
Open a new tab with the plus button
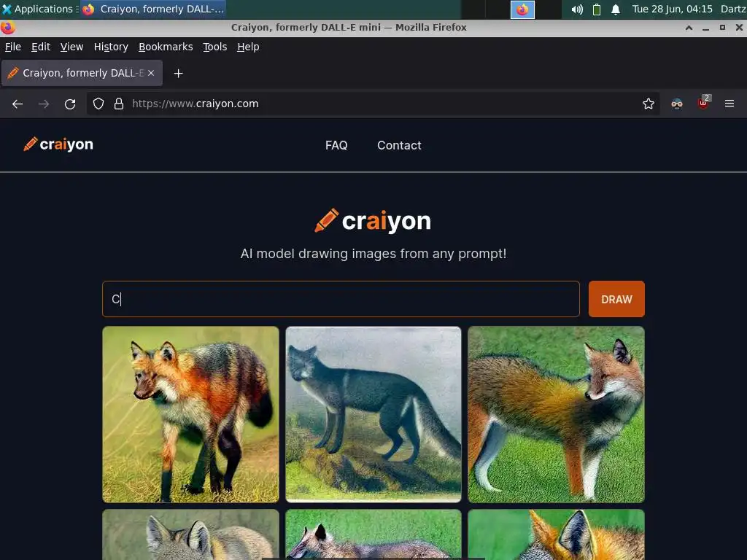tap(178, 74)
